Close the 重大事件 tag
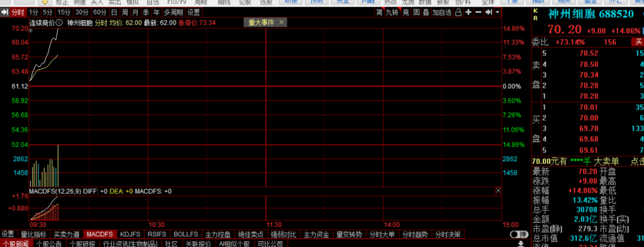Image resolution: width=644 pixels, height=247 pixels. click(x=281, y=22)
